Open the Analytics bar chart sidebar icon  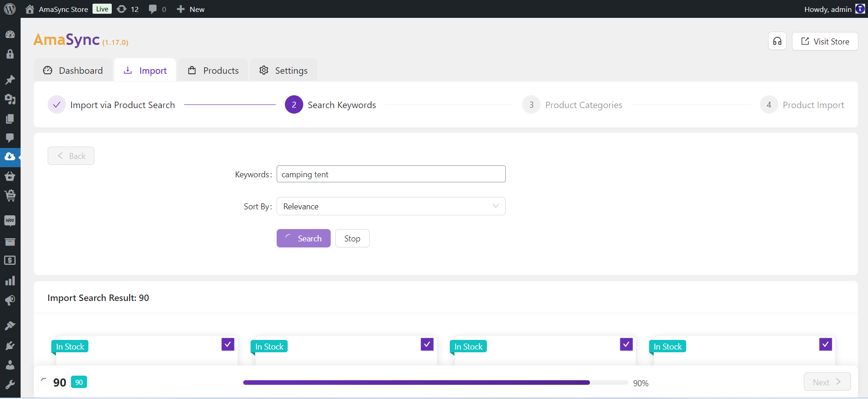click(x=10, y=280)
